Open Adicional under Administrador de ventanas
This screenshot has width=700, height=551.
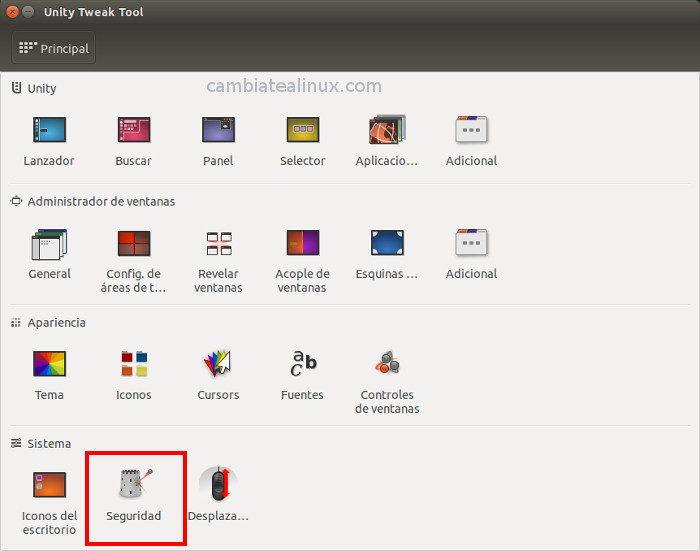[471, 243]
